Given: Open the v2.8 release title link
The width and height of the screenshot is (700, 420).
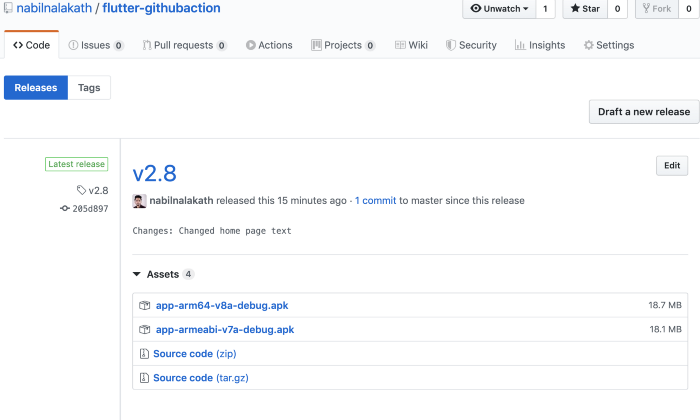Looking at the screenshot, I should pyautogui.click(x=154, y=173).
